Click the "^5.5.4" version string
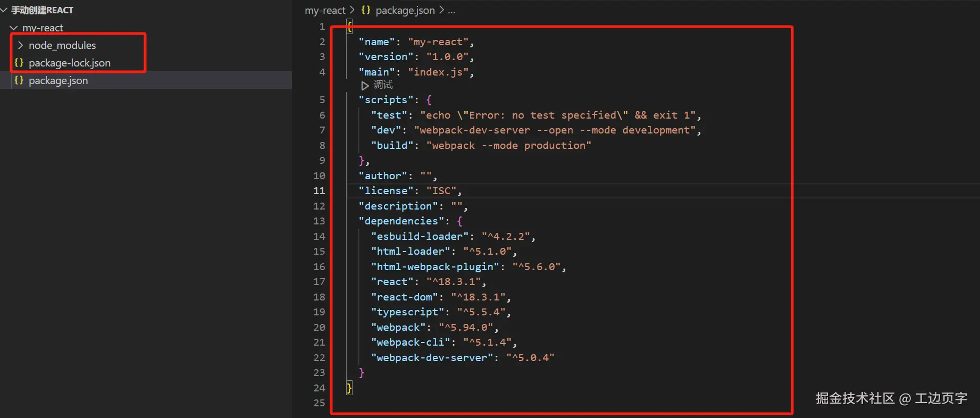 pos(481,312)
